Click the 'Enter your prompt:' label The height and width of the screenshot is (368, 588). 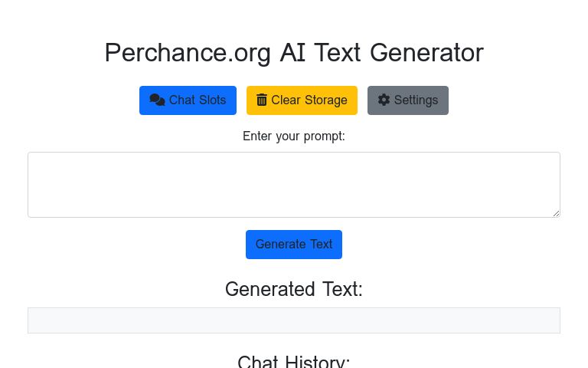coord(293,136)
